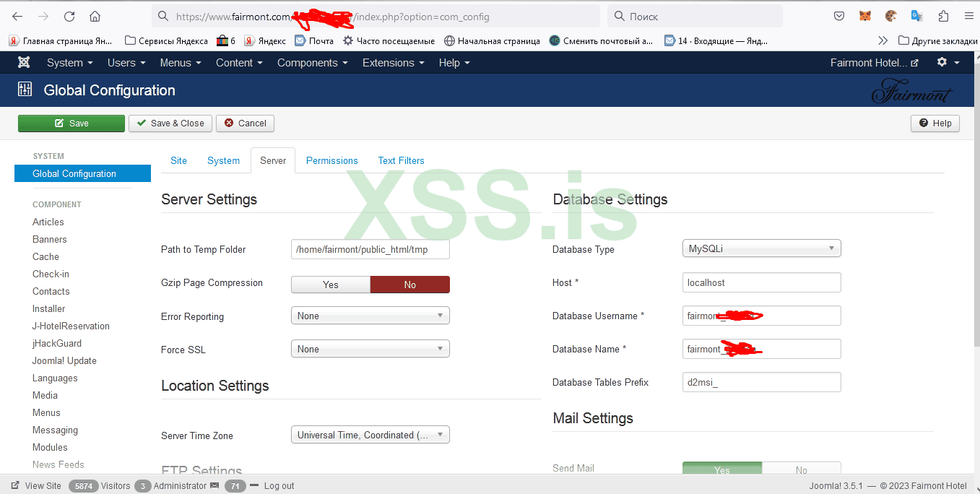Open Joomla! Update in the sidebar

coord(64,360)
